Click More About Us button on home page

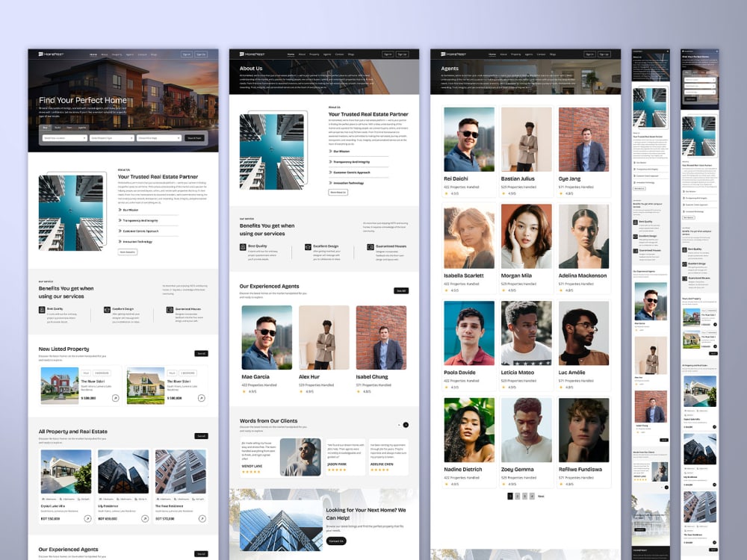pos(128,252)
